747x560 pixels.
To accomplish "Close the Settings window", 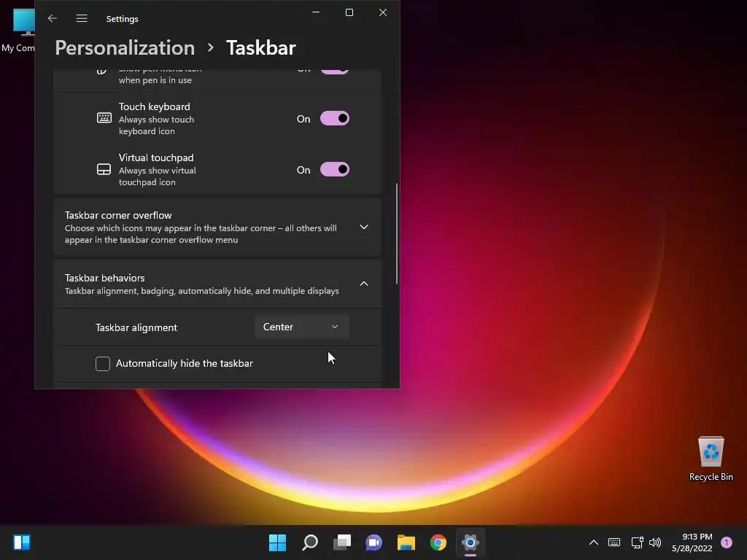I will [383, 12].
